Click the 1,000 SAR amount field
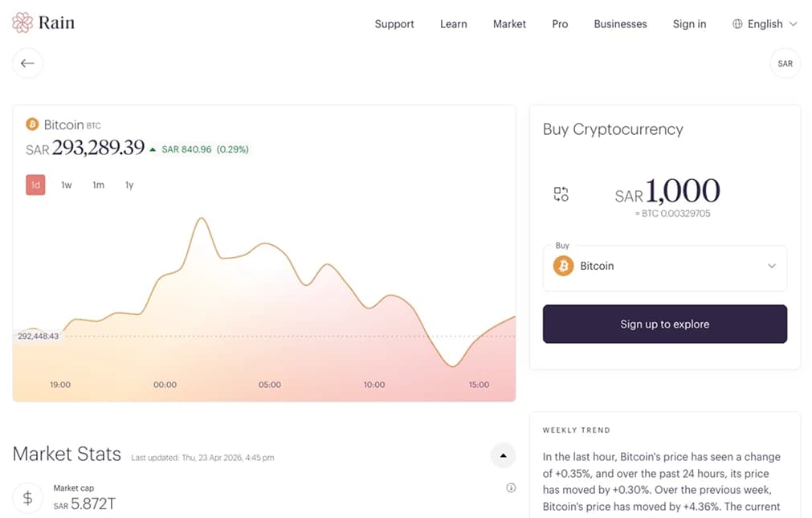The height and width of the screenshot is (518, 812). click(682, 191)
